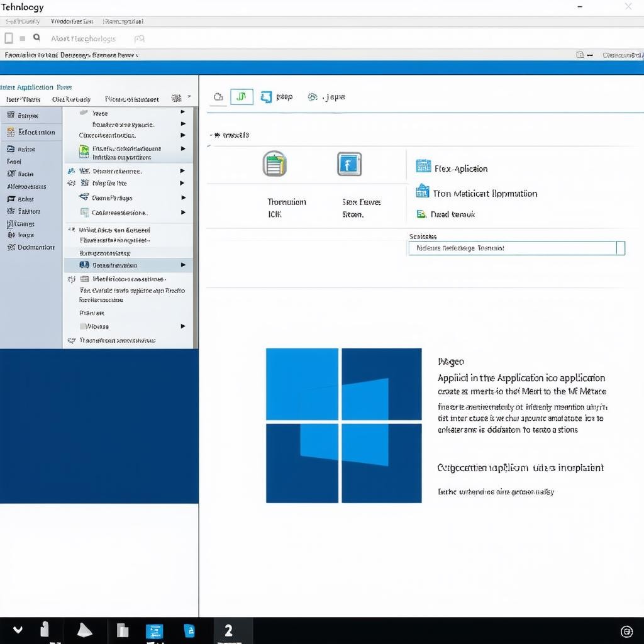Expand the Woese submenu arrow
Image resolution: width=644 pixels, height=644 pixels.
pos(183,326)
